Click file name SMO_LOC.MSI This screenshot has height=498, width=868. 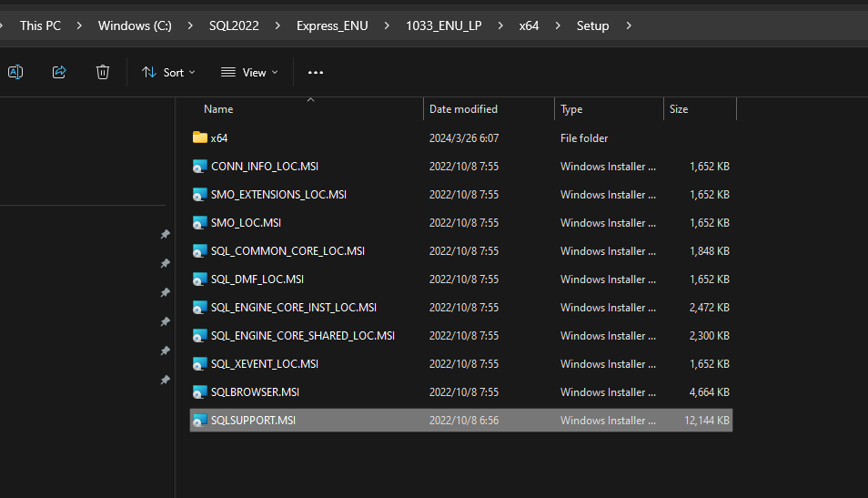[x=246, y=223]
